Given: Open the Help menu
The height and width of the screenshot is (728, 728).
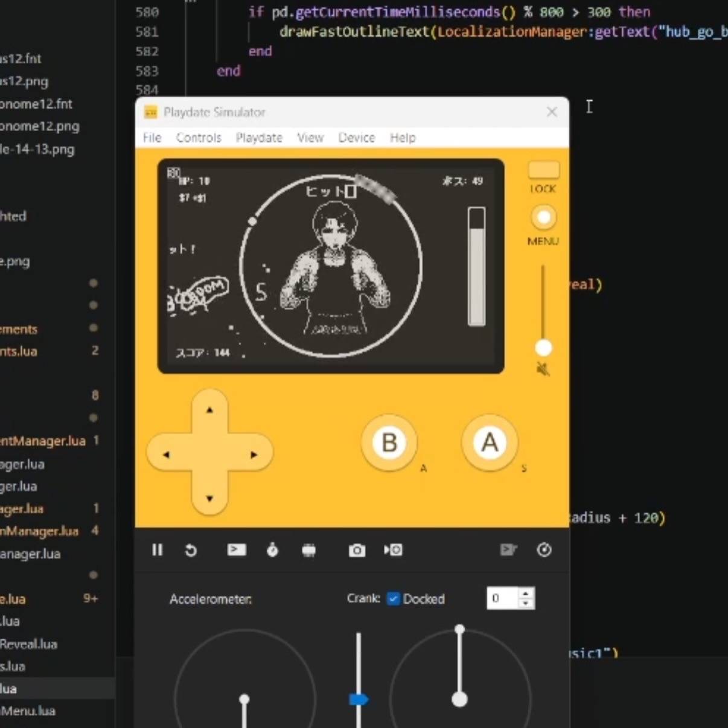Looking at the screenshot, I should pos(403,138).
